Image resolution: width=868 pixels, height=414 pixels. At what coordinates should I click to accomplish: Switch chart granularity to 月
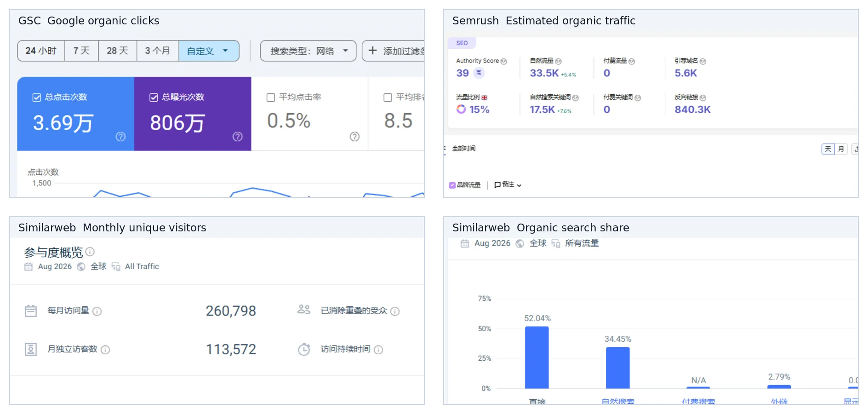(841, 149)
